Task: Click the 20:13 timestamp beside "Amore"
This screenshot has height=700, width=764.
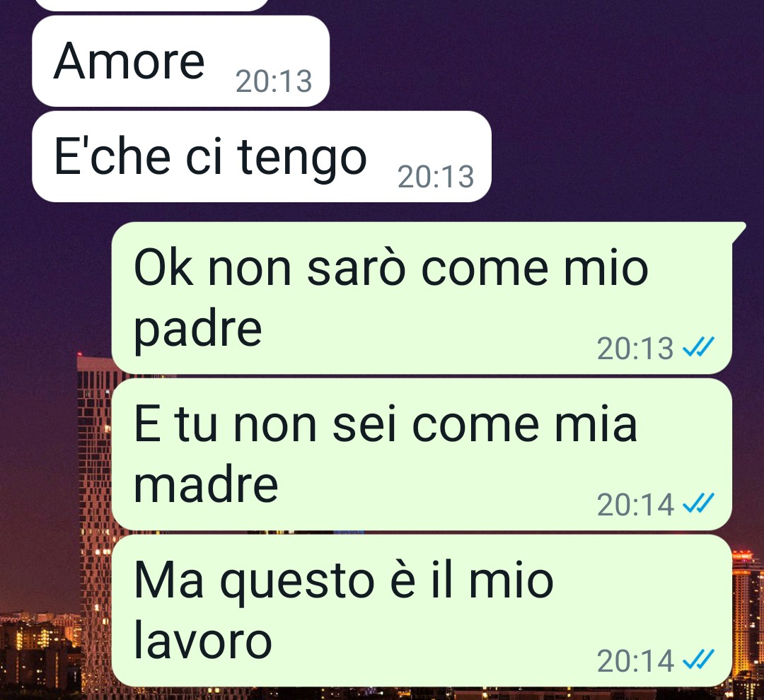Action: pyautogui.click(x=274, y=81)
